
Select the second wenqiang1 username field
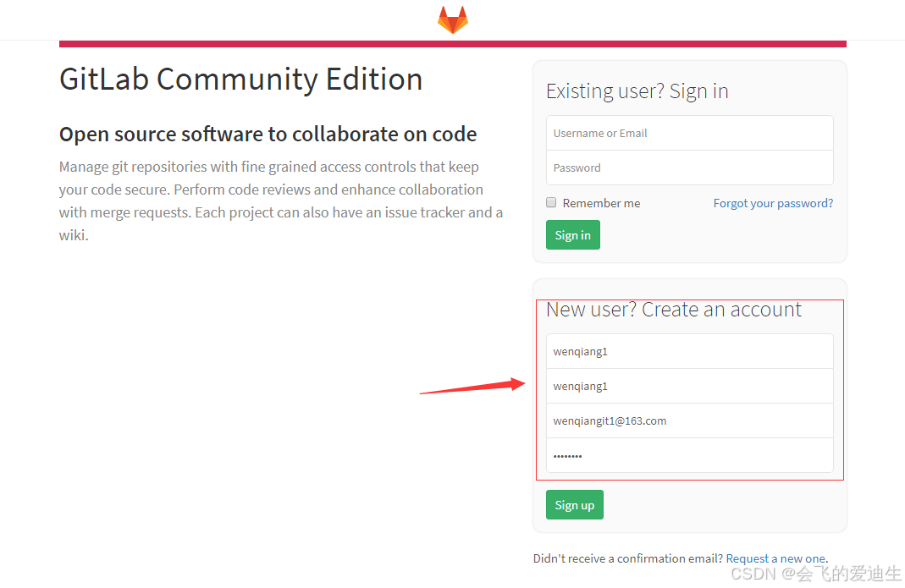[689, 386]
